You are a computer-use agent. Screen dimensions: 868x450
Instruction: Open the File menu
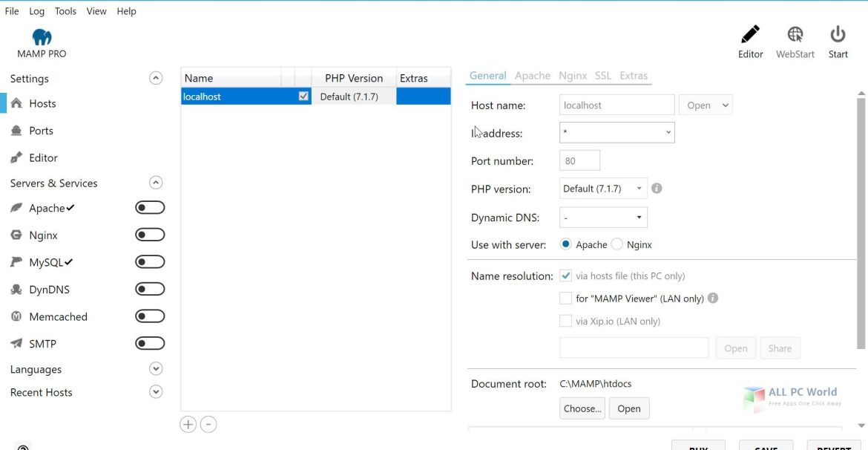[12, 11]
